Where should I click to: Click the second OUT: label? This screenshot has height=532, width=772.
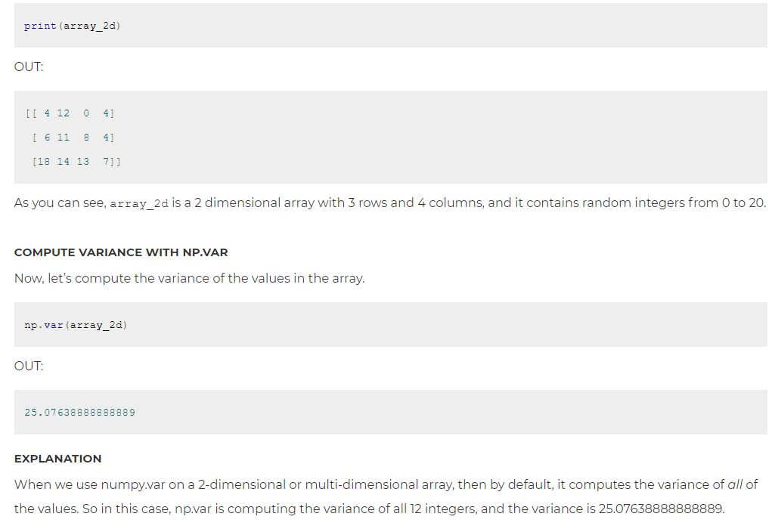click(29, 367)
